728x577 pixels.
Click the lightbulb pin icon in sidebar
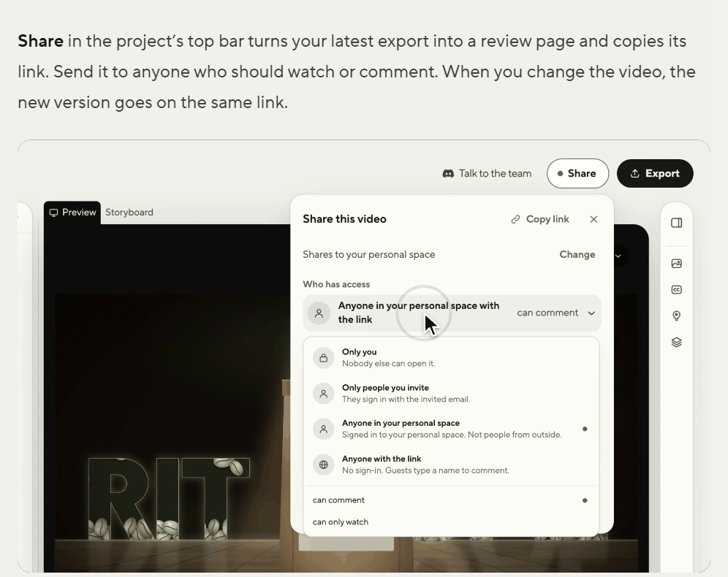(x=676, y=316)
